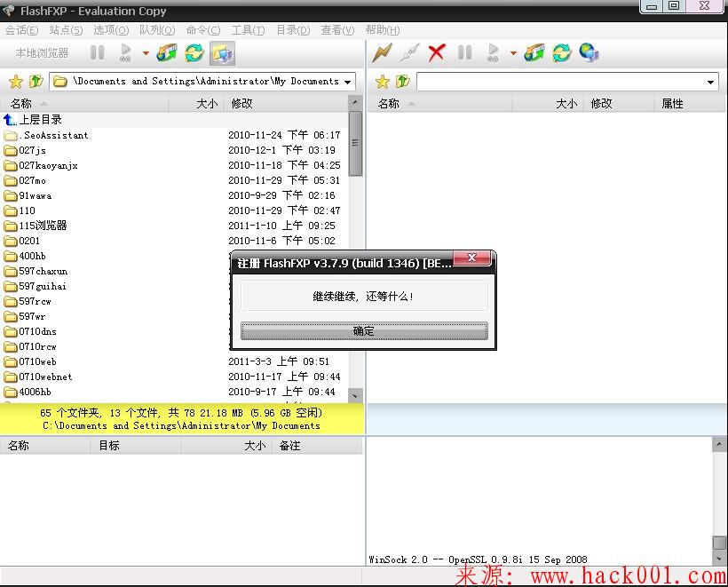Start queue transfer in remote toolbar
This screenshot has height=587, width=728.
(493, 52)
